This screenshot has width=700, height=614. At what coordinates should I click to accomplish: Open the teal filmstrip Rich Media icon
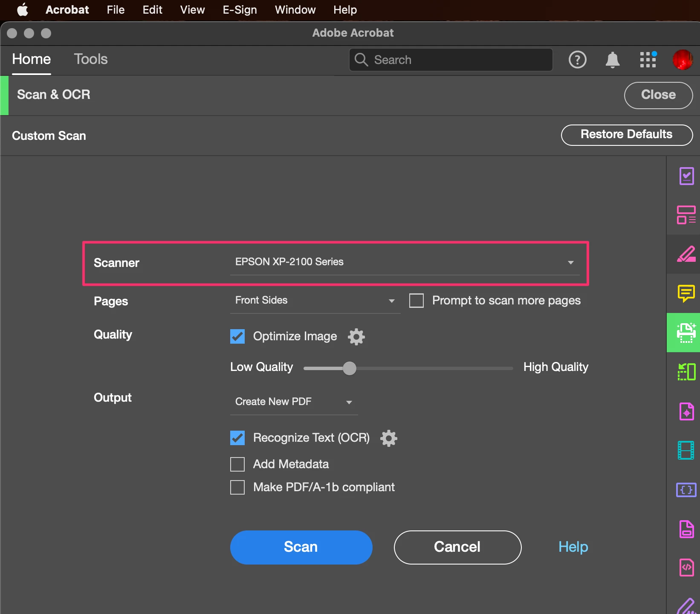[x=686, y=450]
